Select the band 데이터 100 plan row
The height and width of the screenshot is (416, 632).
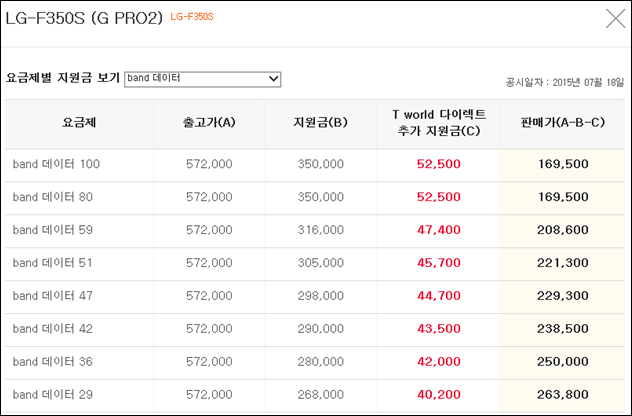(x=315, y=164)
